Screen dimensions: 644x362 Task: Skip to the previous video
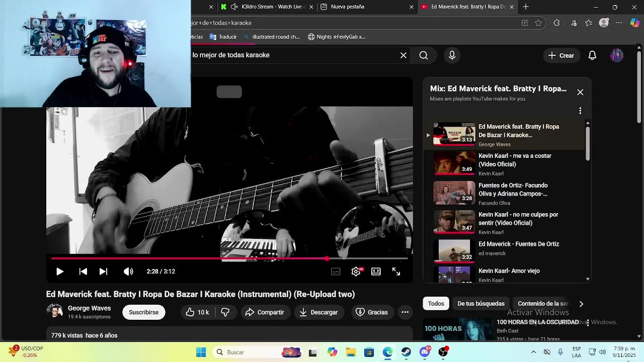click(83, 271)
